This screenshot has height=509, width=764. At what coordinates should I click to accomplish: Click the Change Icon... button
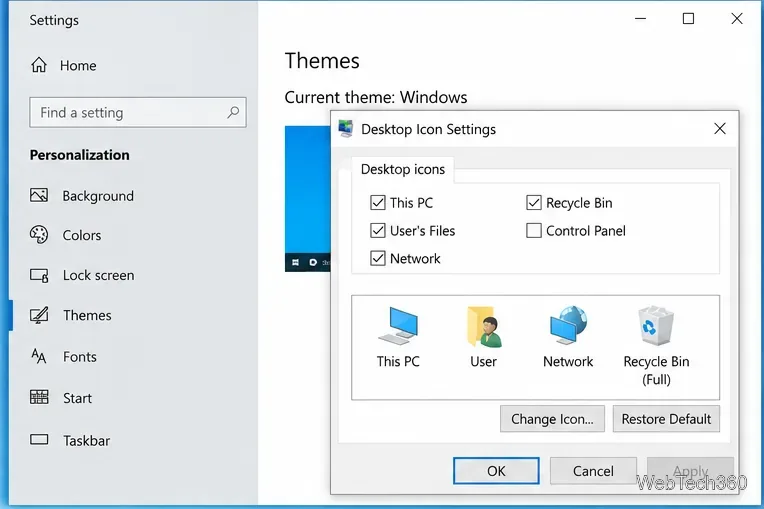click(552, 419)
